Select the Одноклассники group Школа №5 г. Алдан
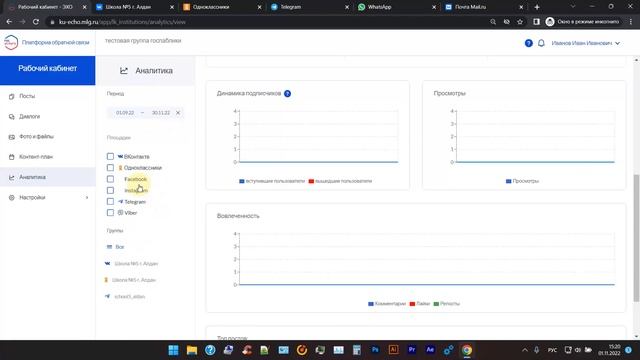640x360 pixels. (x=130, y=280)
